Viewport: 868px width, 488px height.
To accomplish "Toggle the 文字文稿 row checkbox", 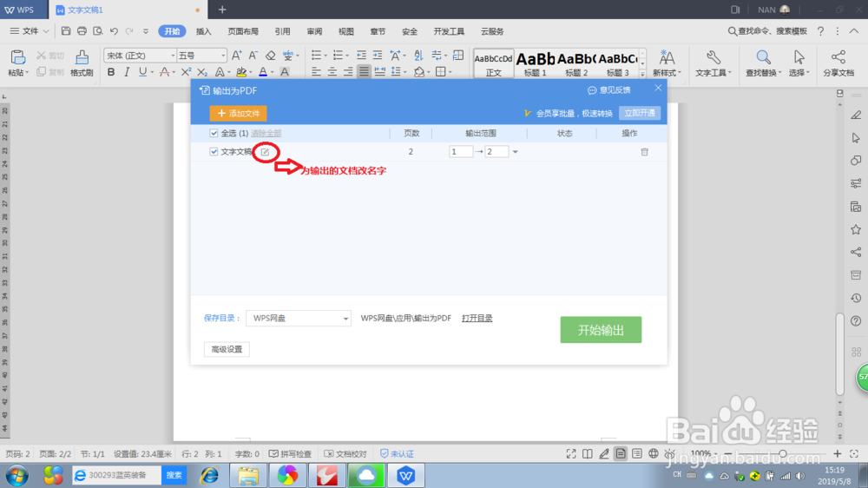I will click(214, 152).
